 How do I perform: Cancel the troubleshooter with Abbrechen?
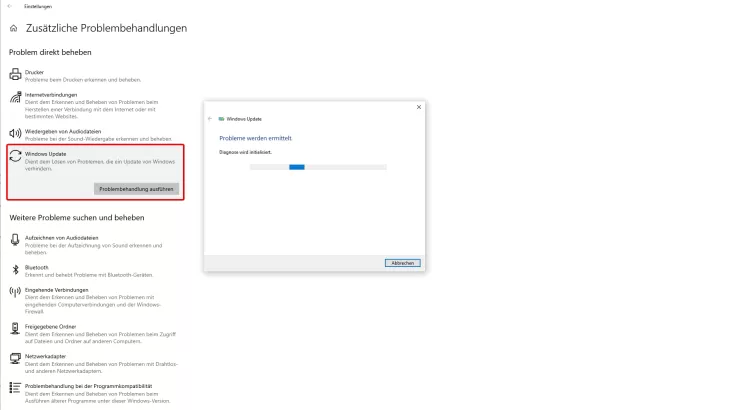click(x=402, y=263)
